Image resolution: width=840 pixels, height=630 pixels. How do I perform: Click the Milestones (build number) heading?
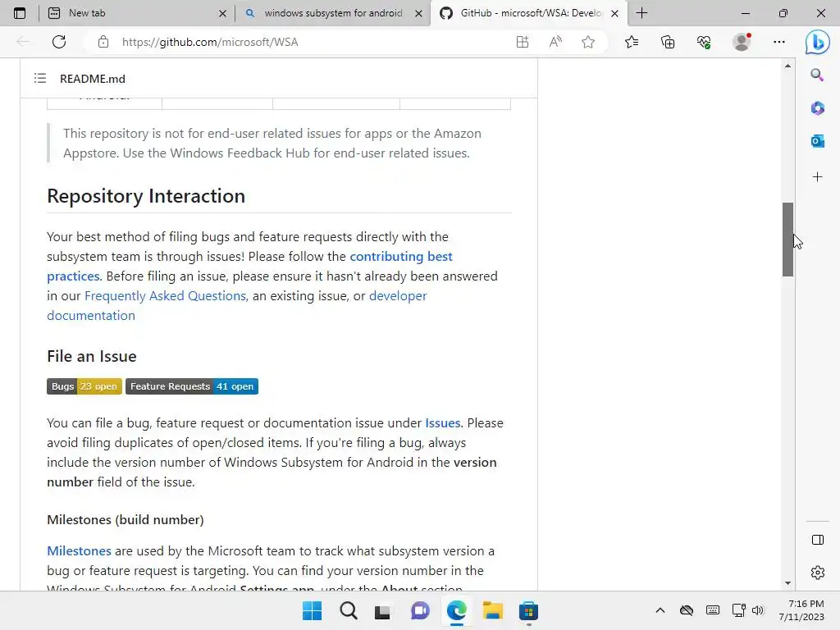click(126, 519)
